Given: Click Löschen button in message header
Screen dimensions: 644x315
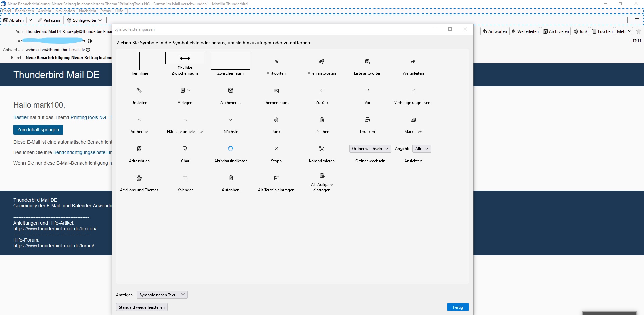Looking at the screenshot, I should click(x=602, y=31).
